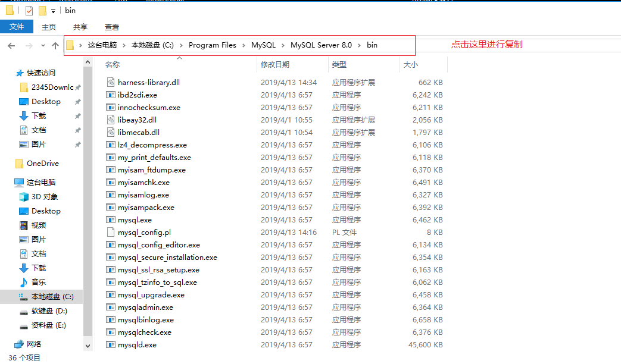Click the my_print_defaults.exe icon

pos(111,158)
